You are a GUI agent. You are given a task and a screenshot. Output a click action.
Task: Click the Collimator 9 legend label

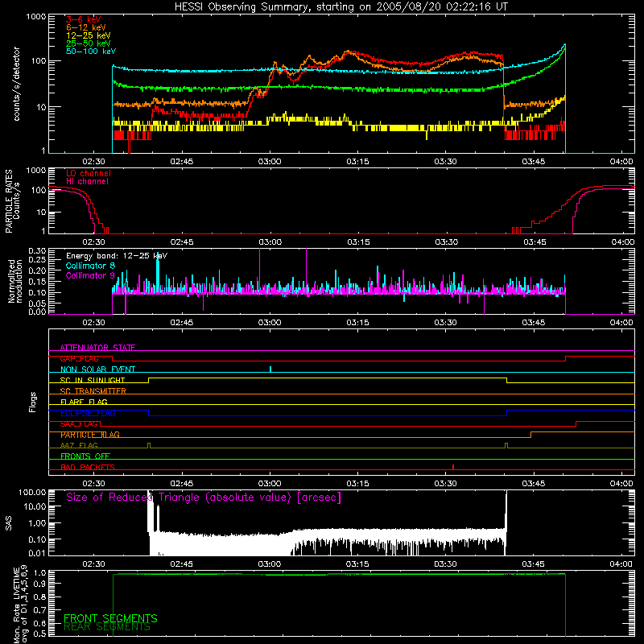click(90, 275)
